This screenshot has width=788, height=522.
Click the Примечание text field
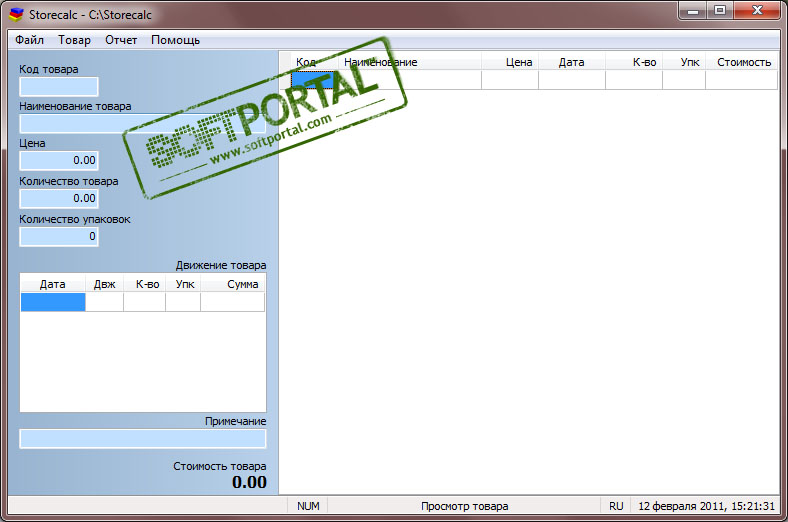click(143, 439)
